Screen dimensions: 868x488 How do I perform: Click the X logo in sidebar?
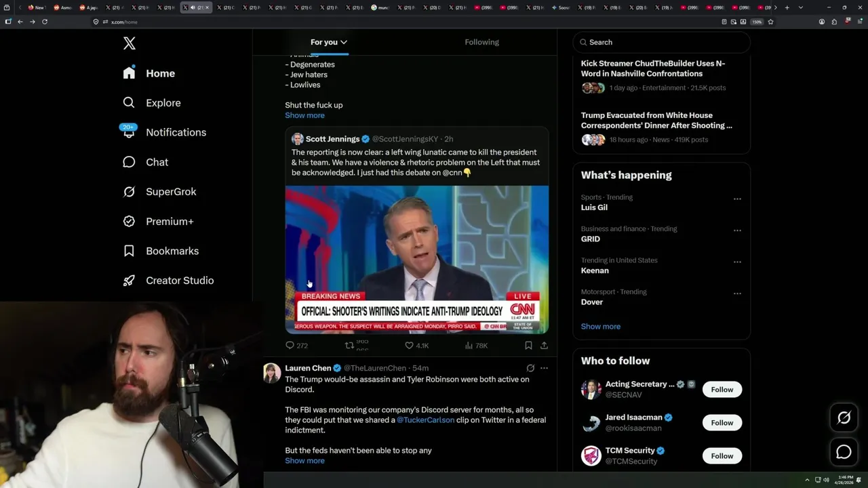tap(130, 43)
